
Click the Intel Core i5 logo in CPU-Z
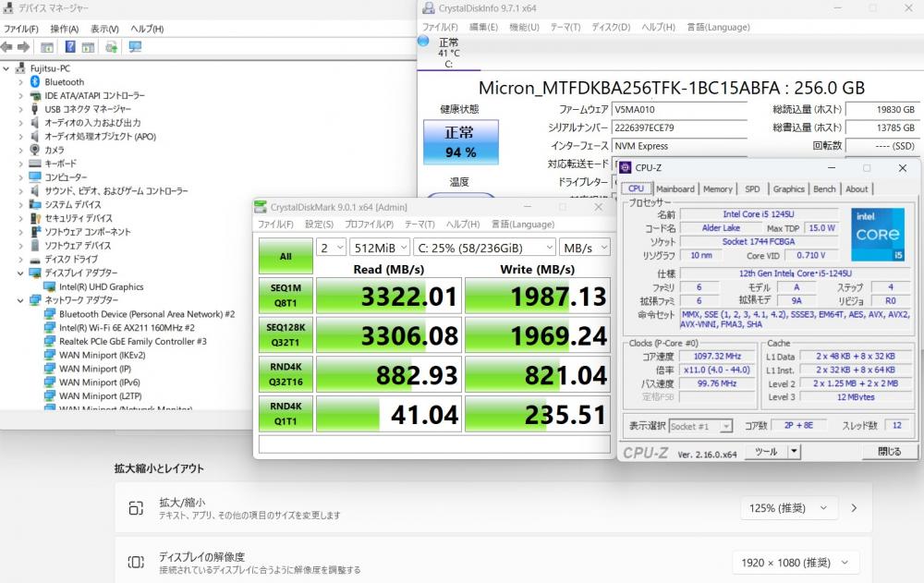pyautogui.click(x=878, y=234)
